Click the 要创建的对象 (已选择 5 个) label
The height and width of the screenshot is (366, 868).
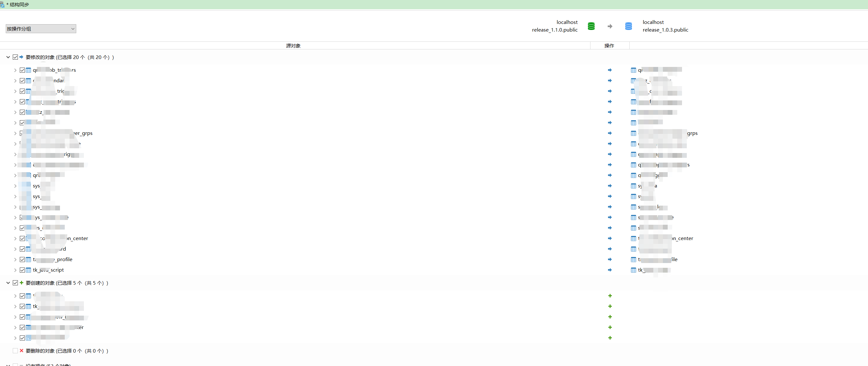tap(67, 283)
